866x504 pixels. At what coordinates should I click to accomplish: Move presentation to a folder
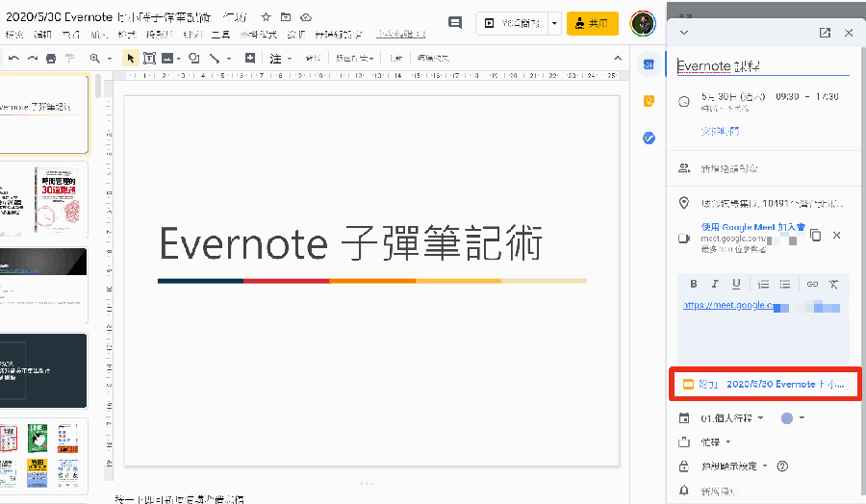click(x=286, y=17)
